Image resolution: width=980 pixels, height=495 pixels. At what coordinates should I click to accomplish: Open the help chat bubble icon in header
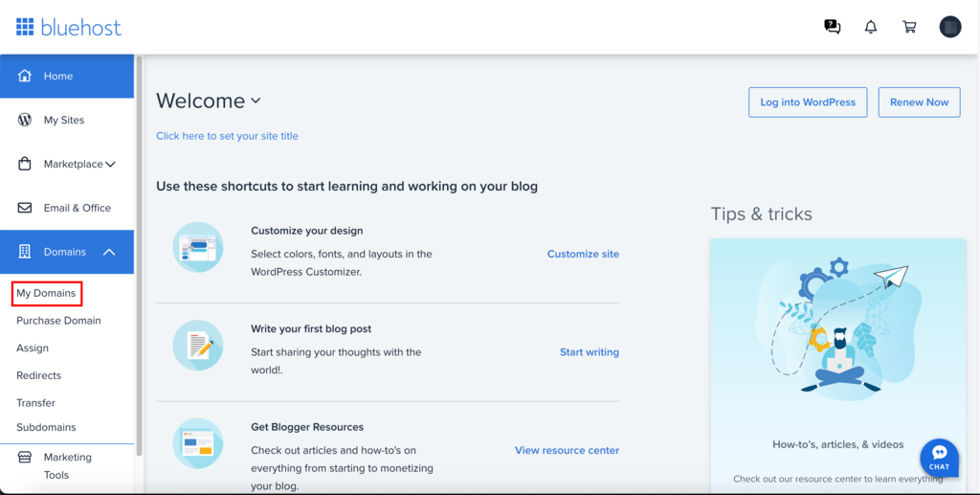point(832,27)
